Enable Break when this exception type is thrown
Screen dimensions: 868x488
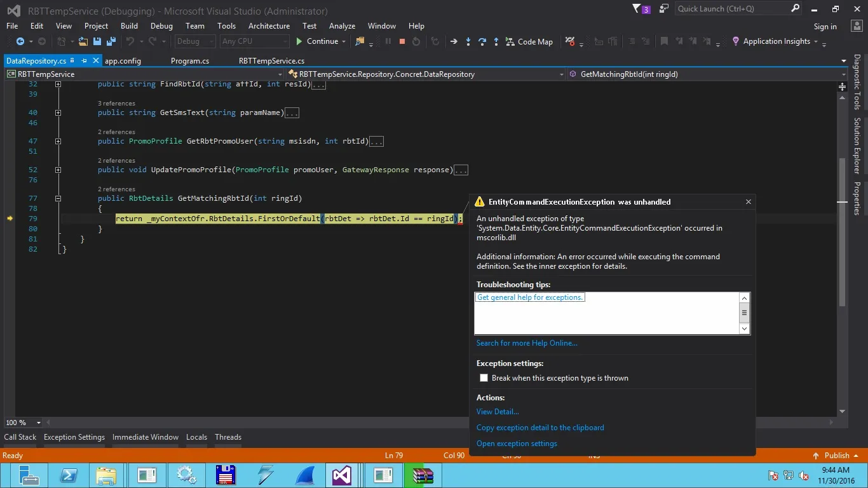coord(484,378)
